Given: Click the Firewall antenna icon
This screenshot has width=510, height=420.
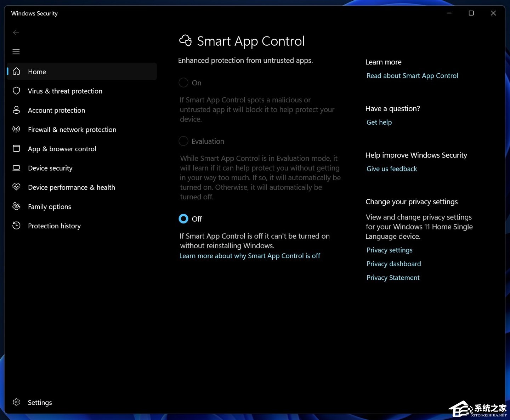Looking at the screenshot, I should tap(16, 129).
